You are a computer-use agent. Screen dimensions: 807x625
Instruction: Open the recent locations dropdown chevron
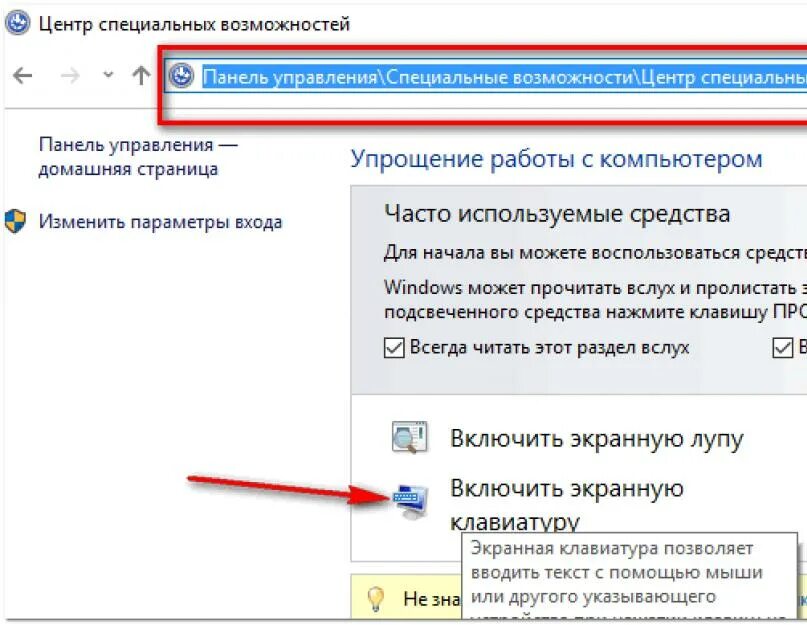click(108, 75)
